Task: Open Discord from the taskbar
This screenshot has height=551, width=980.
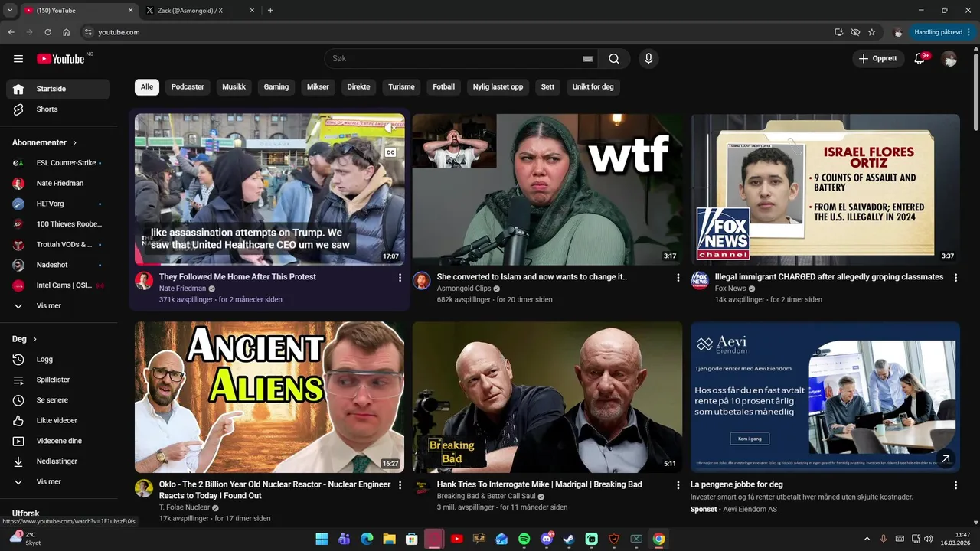Action: [x=547, y=539]
